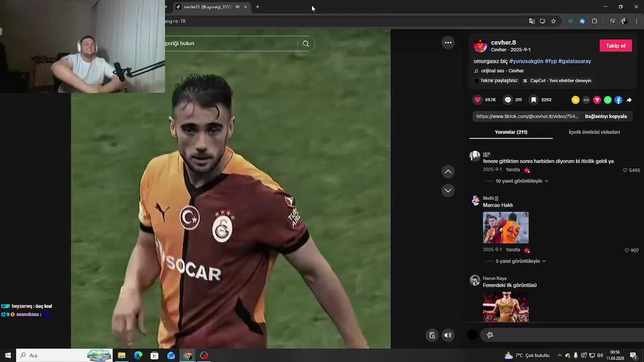Expand 5 yanıt görüntüleyin replies
This screenshot has width=644, height=362.
tap(520, 261)
